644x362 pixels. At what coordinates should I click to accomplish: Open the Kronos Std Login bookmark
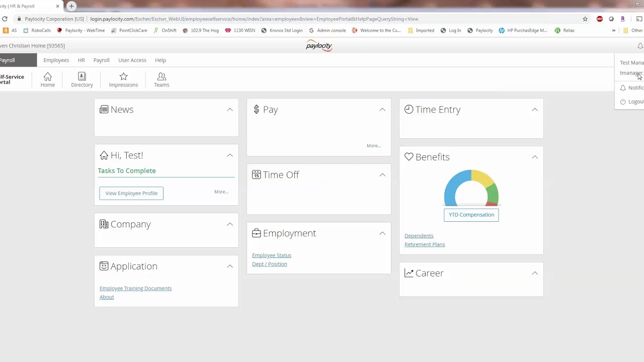point(282,30)
